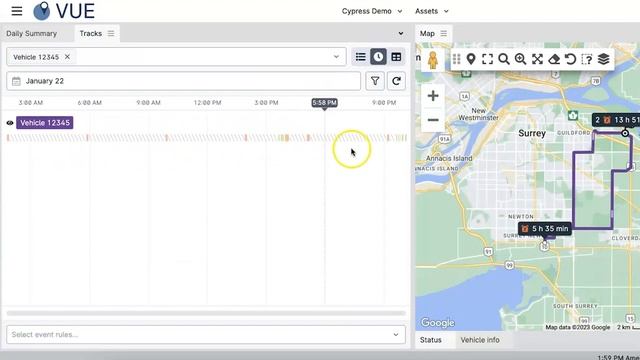This screenshot has height=360, width=640.
Task: Click the route endpoint circle marker
Action: 625,133
